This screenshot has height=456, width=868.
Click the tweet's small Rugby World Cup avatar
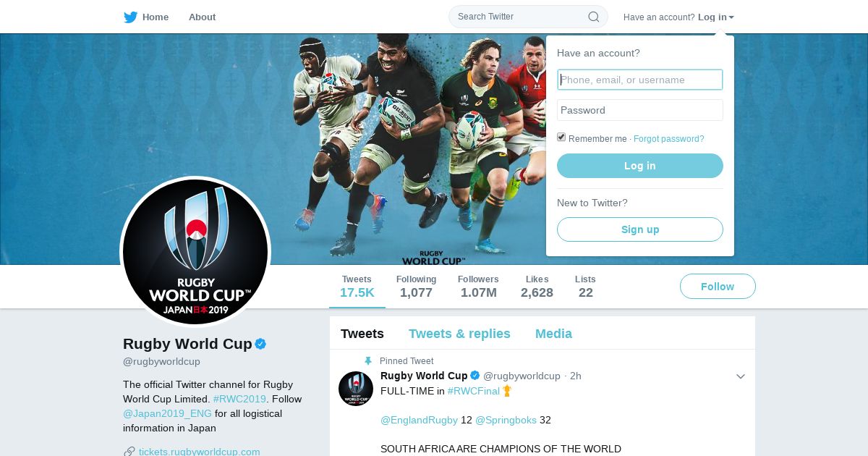(356, 389)
